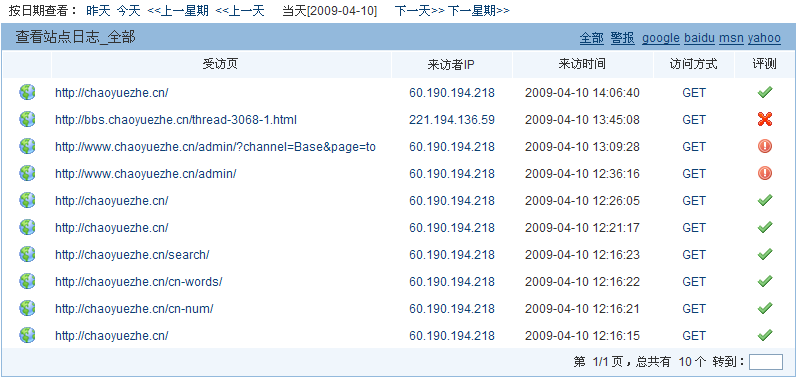Click timestamp 2009-04-10 13:45:08
This screenshot has height=379, width=798.
[582, 120]
